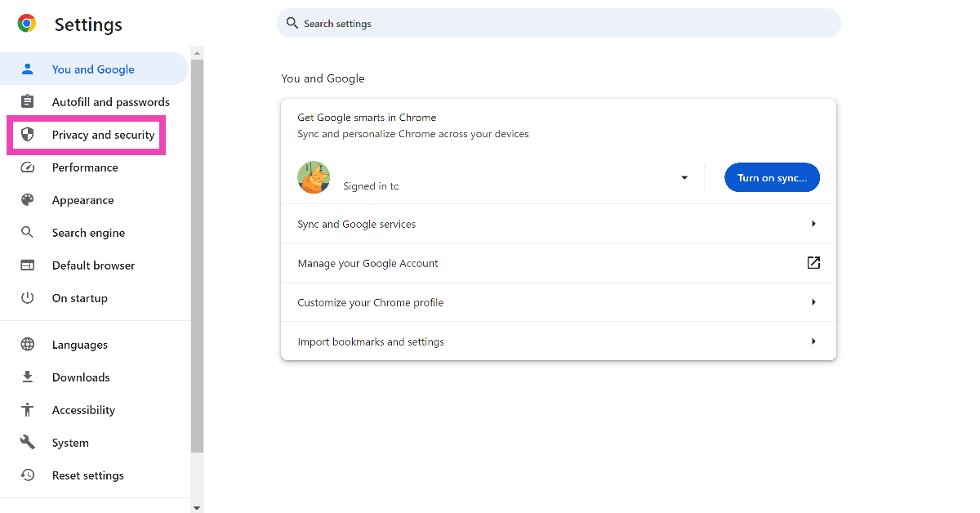The image size is (980, 513).
Task: Click the external link icon for Google Account
Action: point(813,263)
